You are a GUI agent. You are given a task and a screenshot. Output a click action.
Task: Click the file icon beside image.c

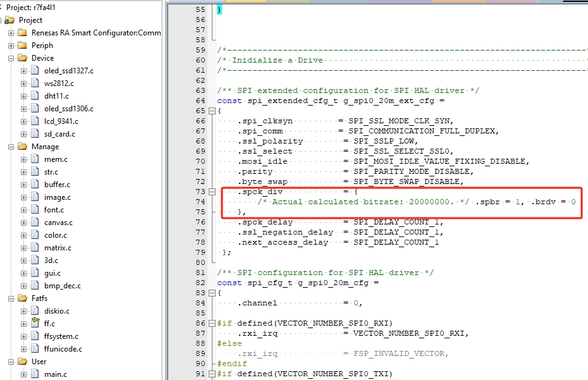35,197
